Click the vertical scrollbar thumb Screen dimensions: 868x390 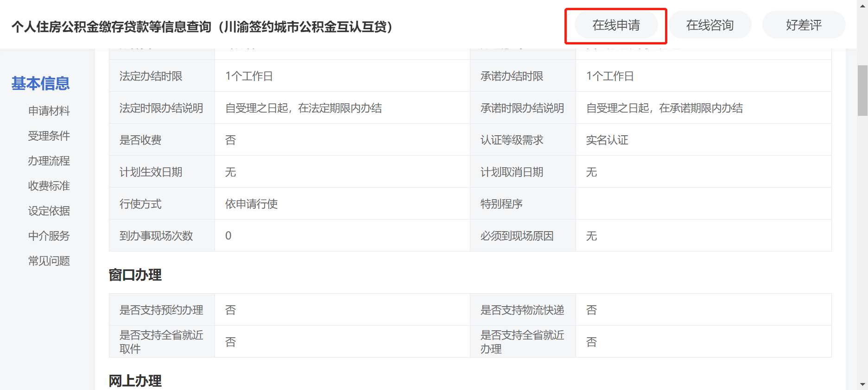[862, 90]
